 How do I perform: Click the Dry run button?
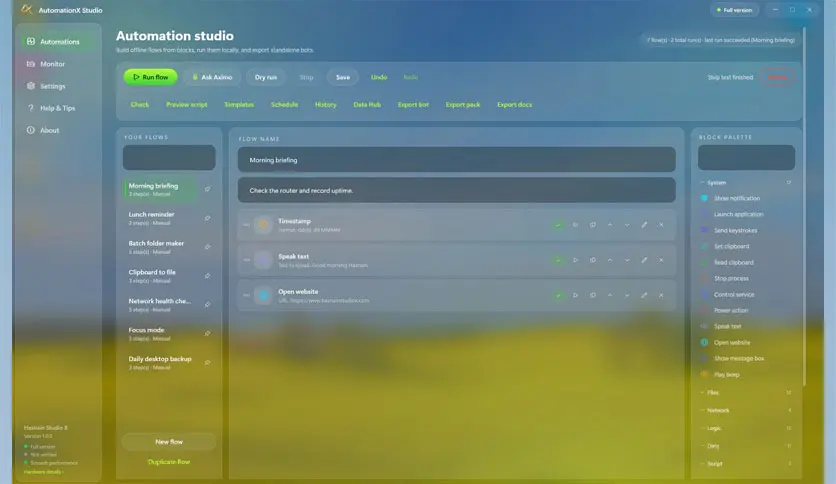266,77
